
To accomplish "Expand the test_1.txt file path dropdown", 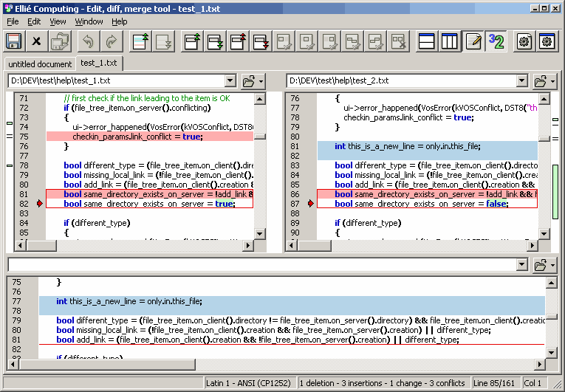I will pyautogui.click(x=230, y=80).
